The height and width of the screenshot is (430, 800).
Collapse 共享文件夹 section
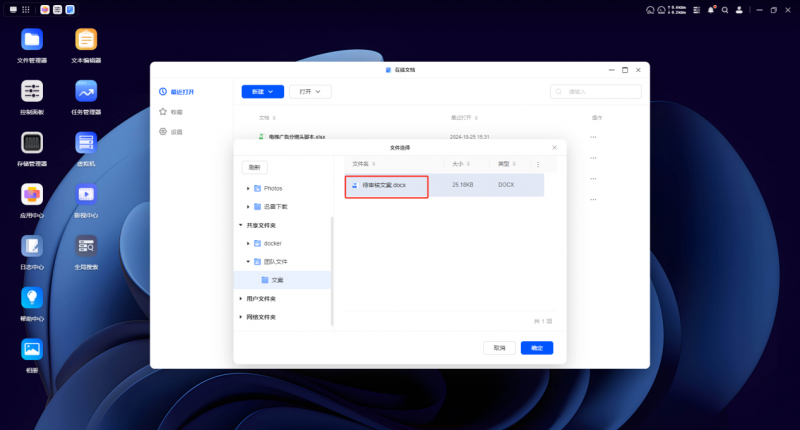point(241,225)
